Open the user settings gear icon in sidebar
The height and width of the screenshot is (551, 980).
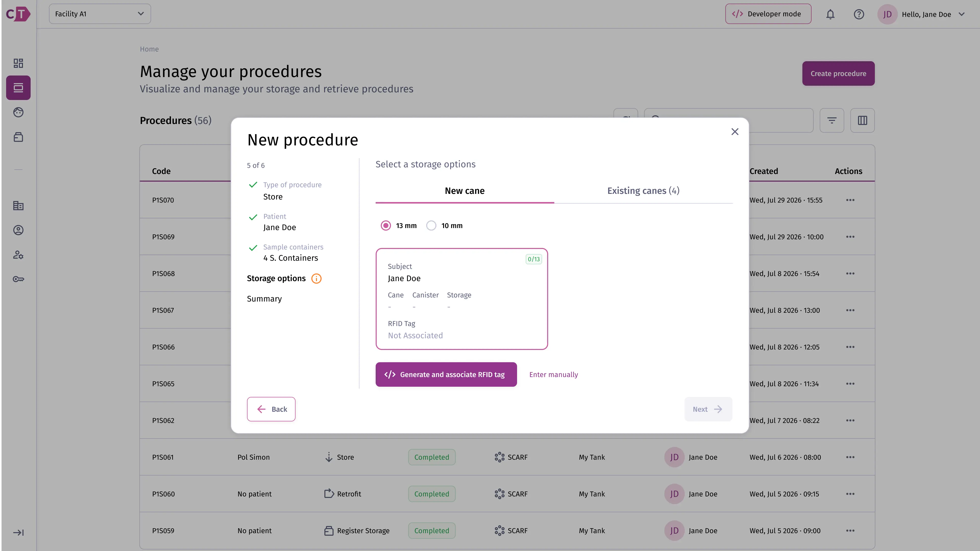18,255
